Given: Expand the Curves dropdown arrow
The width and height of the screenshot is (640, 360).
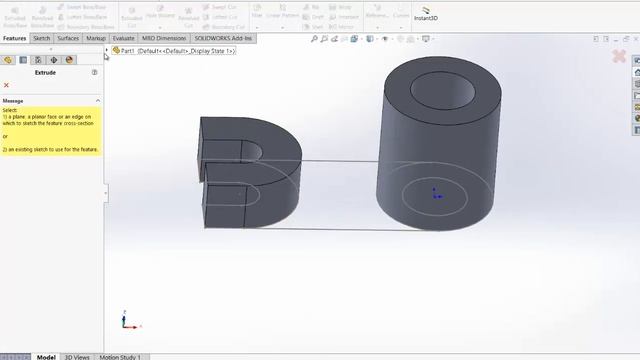Looking at the screenshot, I should click(401, 28).
